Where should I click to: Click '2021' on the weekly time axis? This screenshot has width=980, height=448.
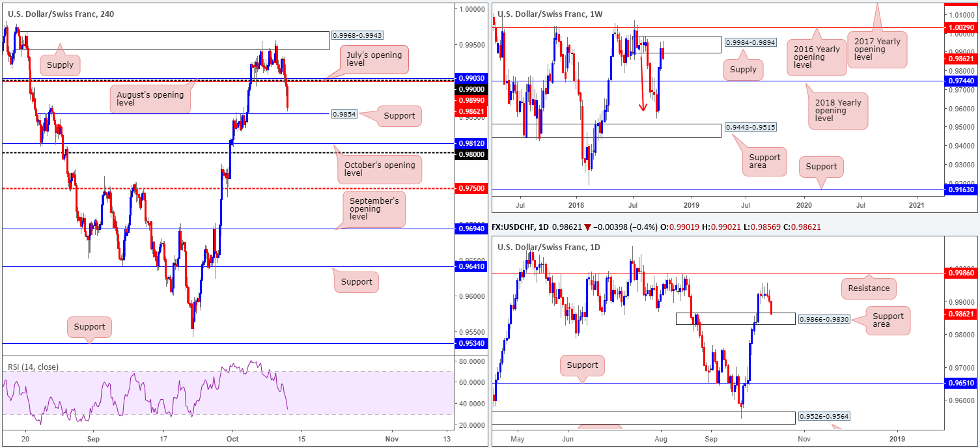[916, 204]
